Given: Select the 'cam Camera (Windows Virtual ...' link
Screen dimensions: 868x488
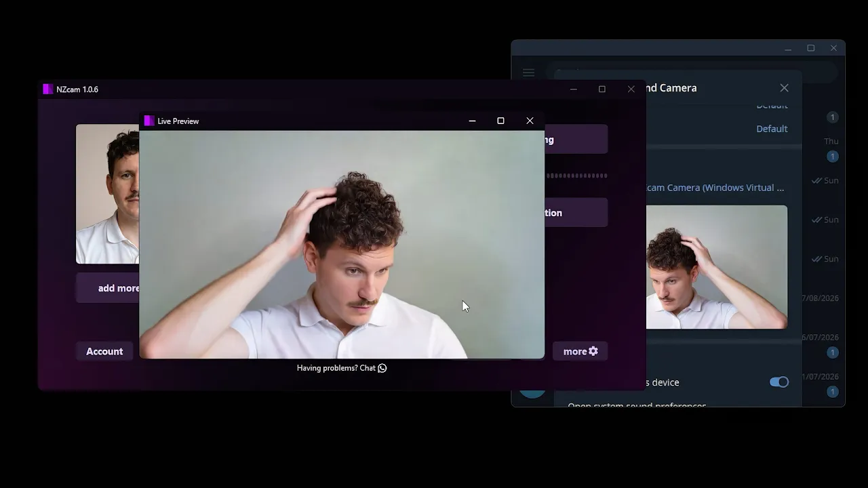Looking at the screenshot, I should (715, 188).
